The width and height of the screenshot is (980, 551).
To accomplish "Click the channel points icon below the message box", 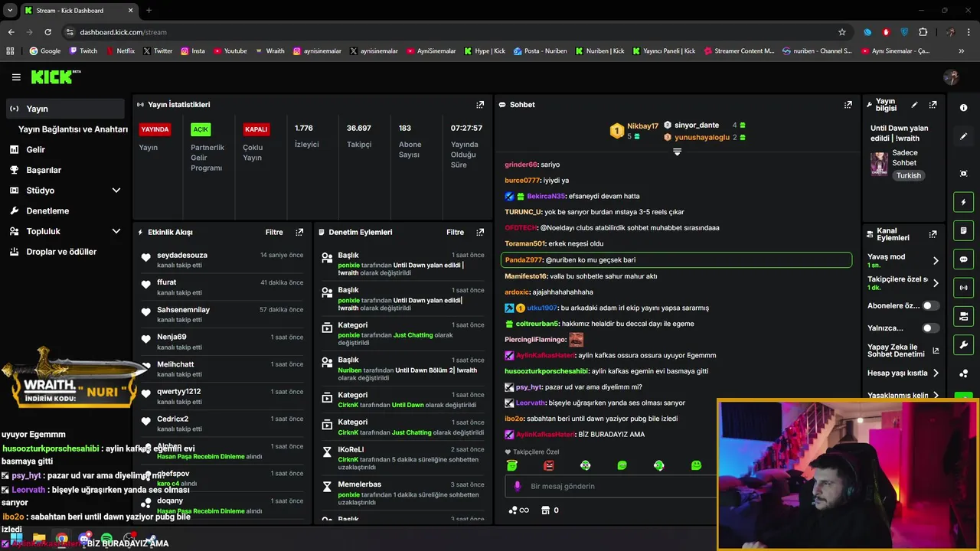I will [518, 510].
